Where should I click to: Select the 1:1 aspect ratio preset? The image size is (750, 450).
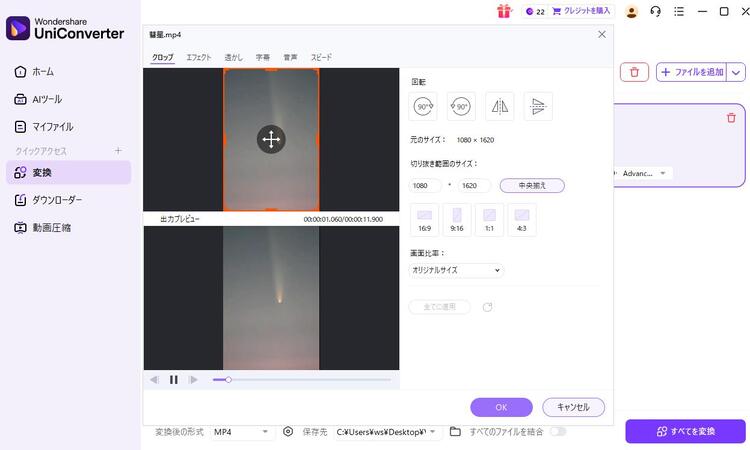pos(489,220)
